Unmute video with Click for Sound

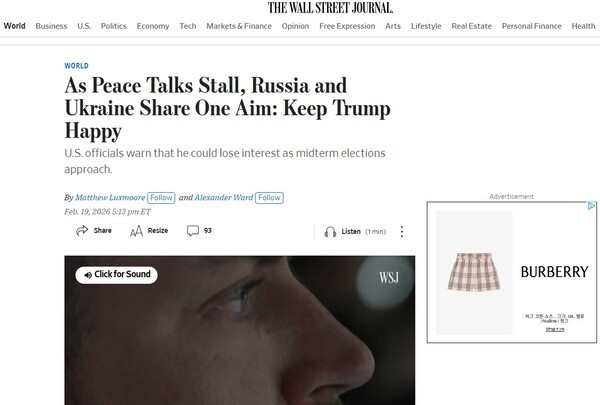pyautogui.click(x=116, y=275)
